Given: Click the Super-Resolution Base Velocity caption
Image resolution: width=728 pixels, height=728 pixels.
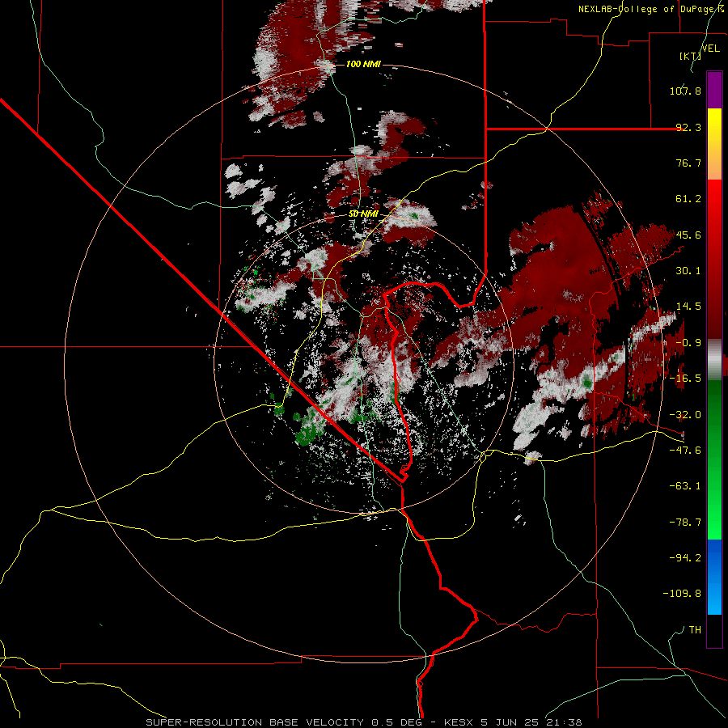Looking at the screenshot, I should click(363, 722).
